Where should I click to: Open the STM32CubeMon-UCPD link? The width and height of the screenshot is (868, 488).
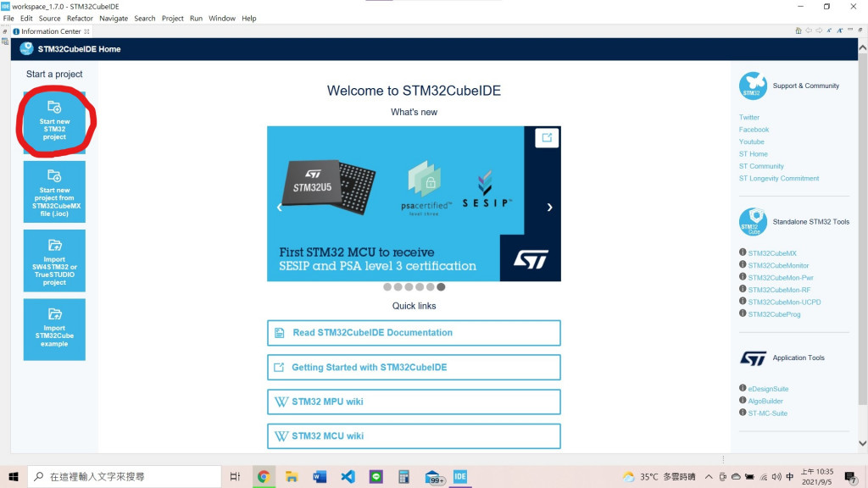click(784, 302)
